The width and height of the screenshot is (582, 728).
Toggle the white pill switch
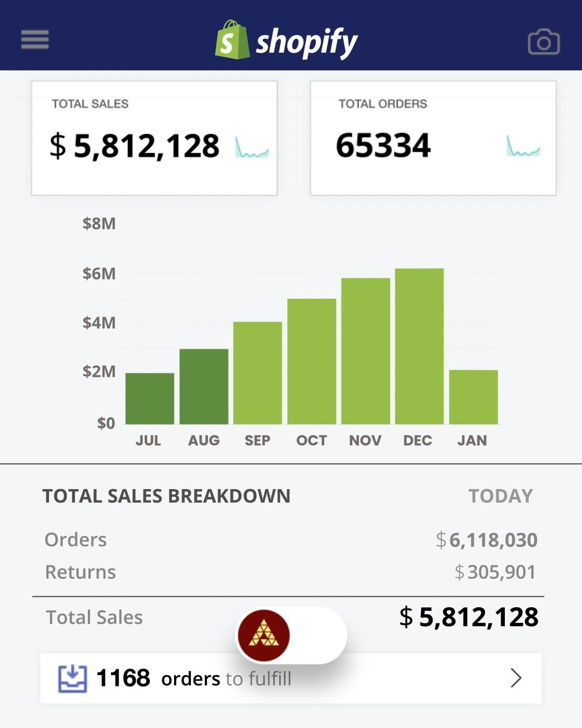tap(292, 635)
